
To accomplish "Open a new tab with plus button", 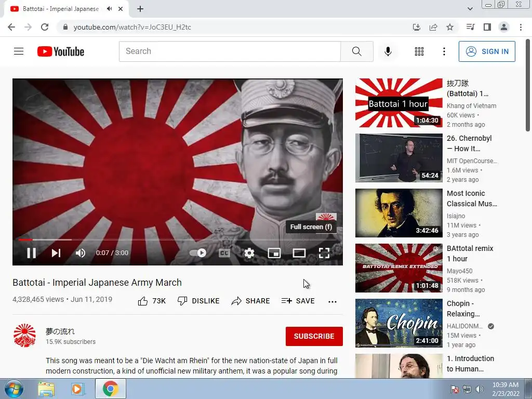I will click(140, 9).
